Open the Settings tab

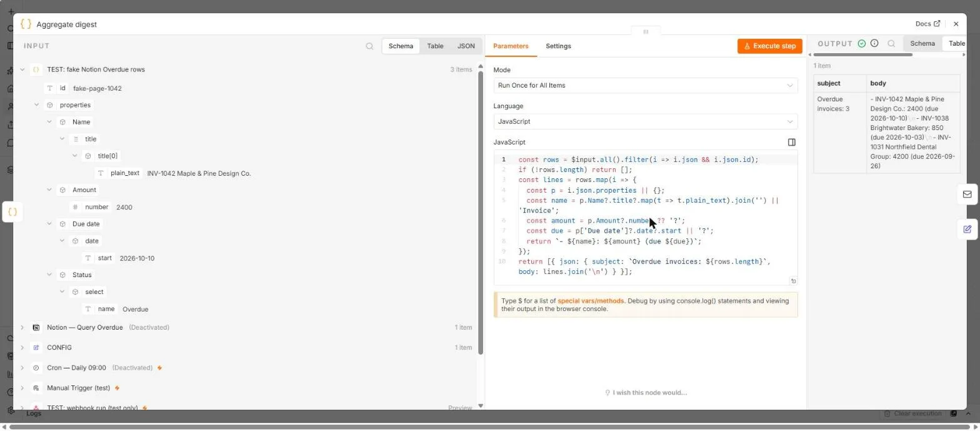coord(558,46)
